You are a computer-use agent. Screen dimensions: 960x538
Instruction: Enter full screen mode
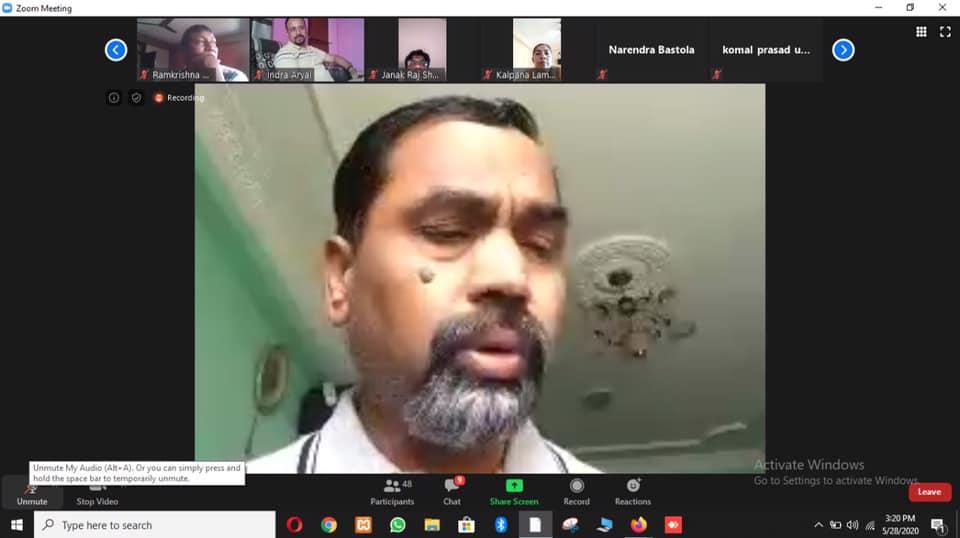[945, 32]
